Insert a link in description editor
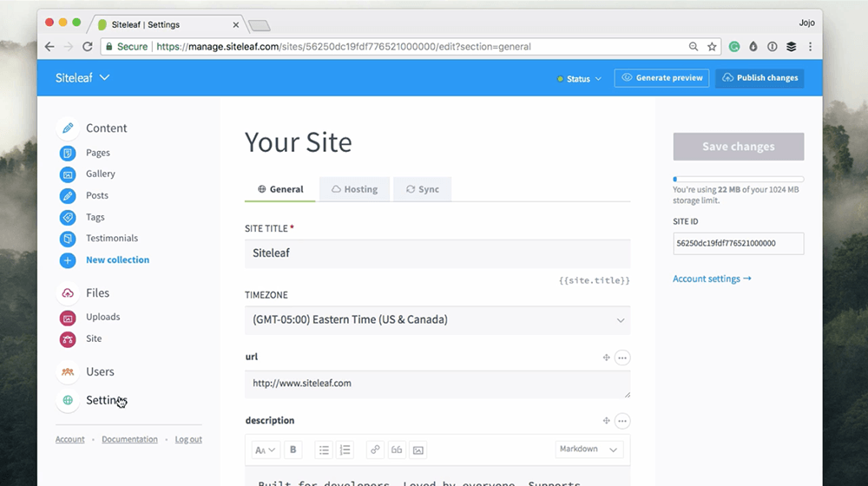The image size is (868, 486). click(x=375, y=450)
